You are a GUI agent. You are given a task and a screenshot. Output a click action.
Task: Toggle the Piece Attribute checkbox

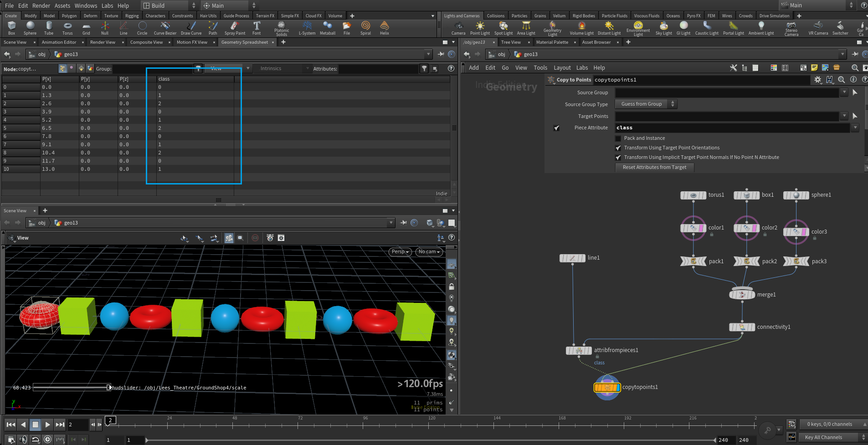pyautogui.click(x=556, y=128)
